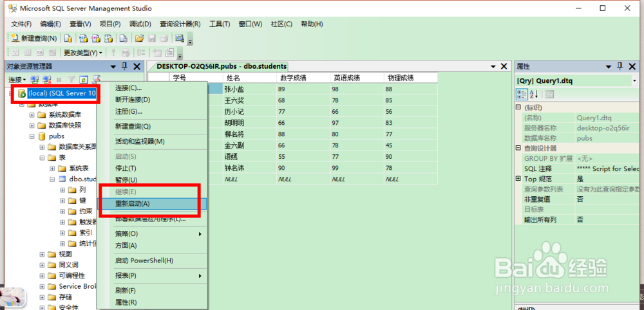
Task: Select the 可编程性 folder in tree
Action: click(x=72, y=275)
